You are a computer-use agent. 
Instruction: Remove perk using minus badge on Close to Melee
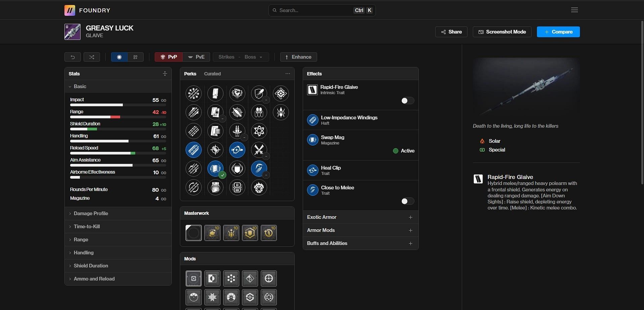266,175
